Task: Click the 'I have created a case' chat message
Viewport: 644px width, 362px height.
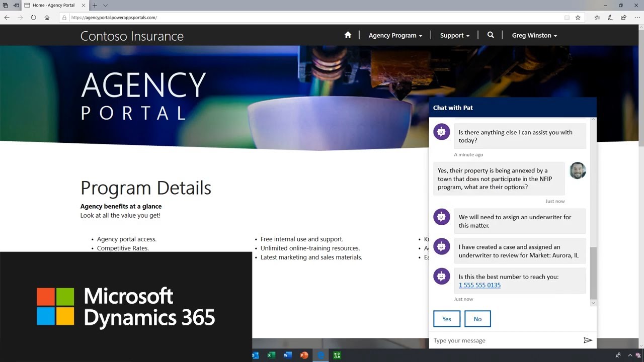Action: [x=520, y=251]
